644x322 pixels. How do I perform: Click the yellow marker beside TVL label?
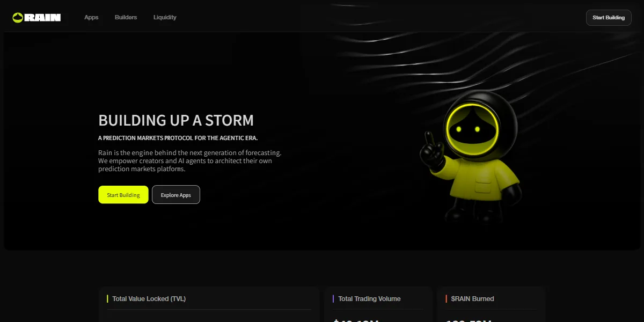tap(108, 299)
